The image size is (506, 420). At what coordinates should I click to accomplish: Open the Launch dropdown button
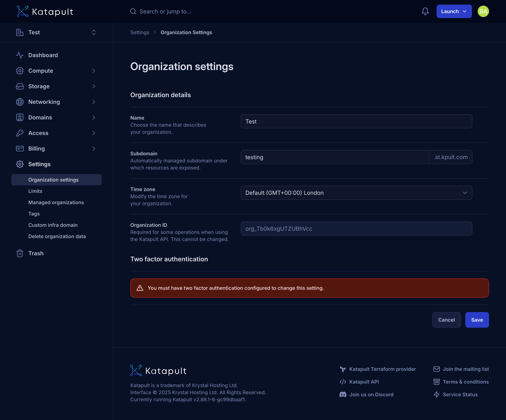[x=454, y=11]
